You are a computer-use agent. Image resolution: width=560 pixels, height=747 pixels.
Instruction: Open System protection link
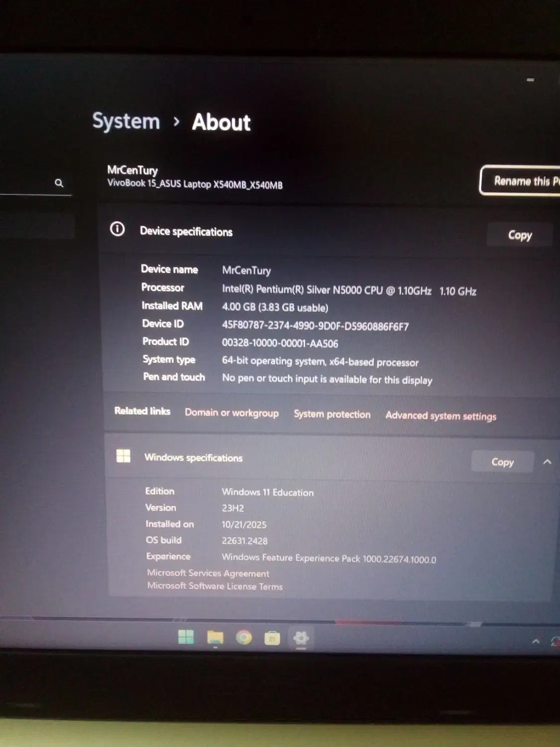(x=332, y=414)
